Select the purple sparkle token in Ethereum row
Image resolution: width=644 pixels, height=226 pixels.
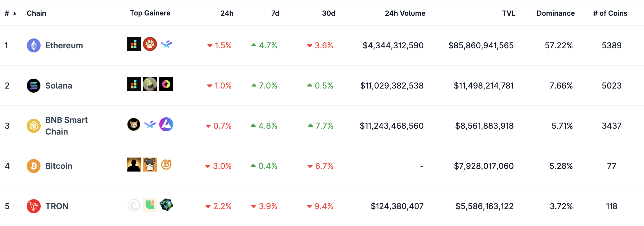167,45
